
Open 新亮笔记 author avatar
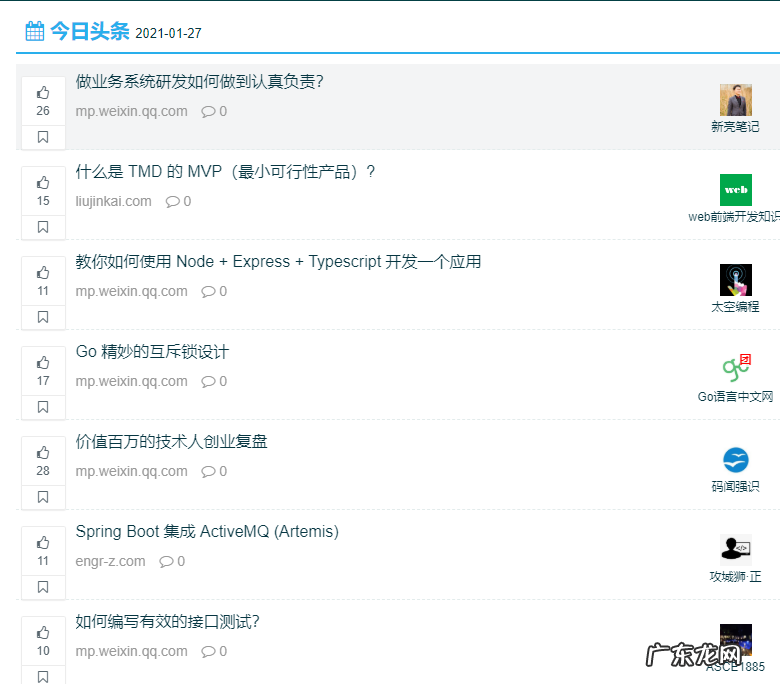tap(736, 100)
